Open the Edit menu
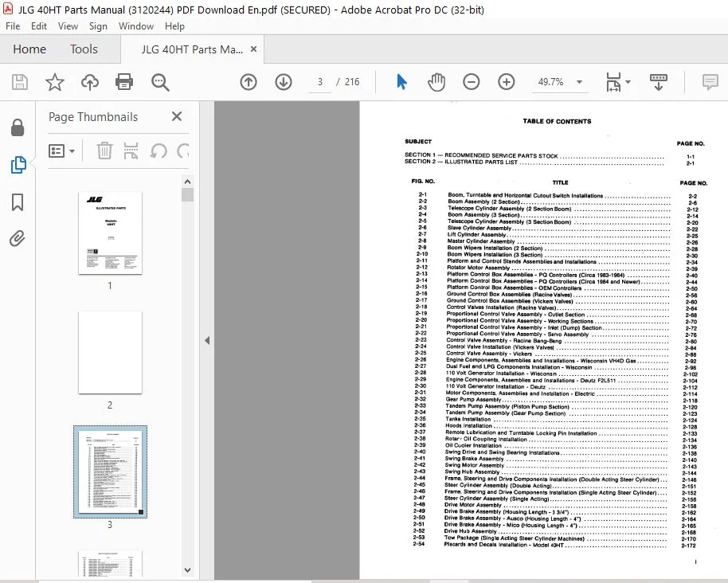Viewport: 728px width, 583px height. tap(39, 26)
